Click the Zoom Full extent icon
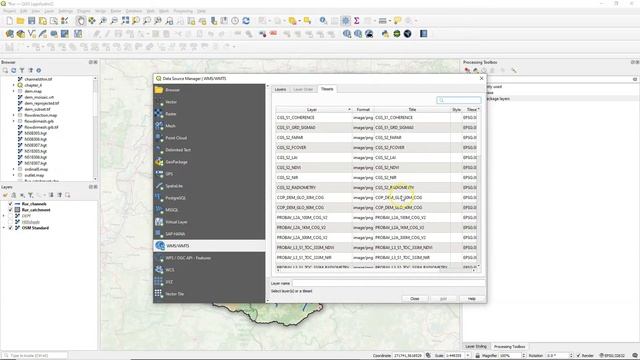The width and height of the screenshot is (640, 360). (x=125, y=21)
